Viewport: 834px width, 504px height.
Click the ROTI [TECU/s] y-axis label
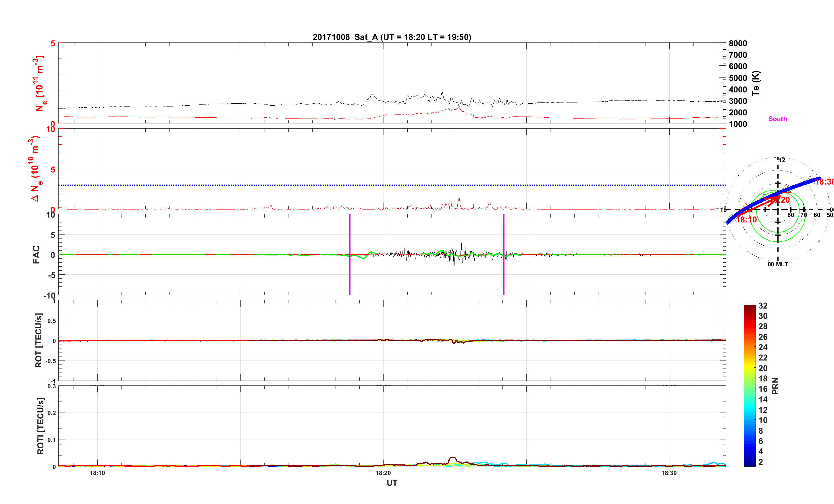[x=40, y=426]
